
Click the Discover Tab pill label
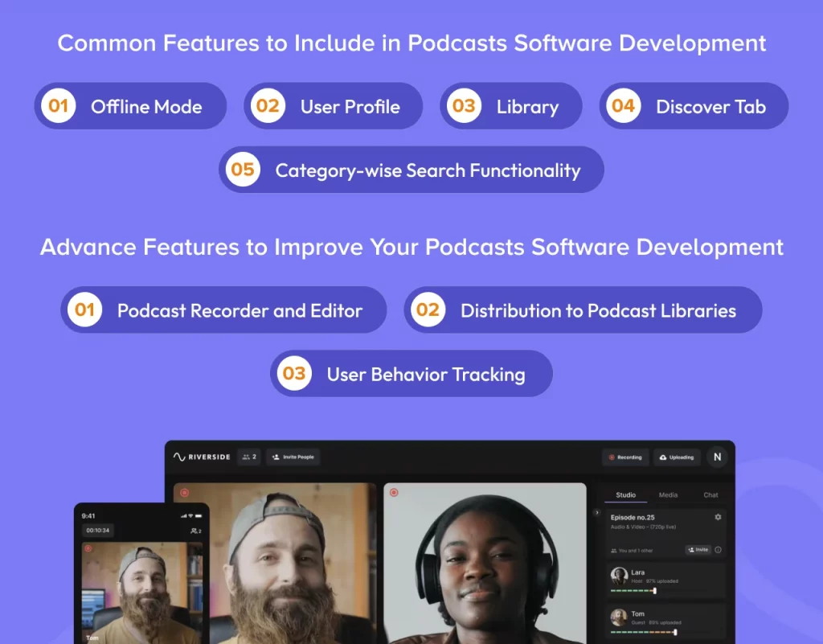click(710, 107)
